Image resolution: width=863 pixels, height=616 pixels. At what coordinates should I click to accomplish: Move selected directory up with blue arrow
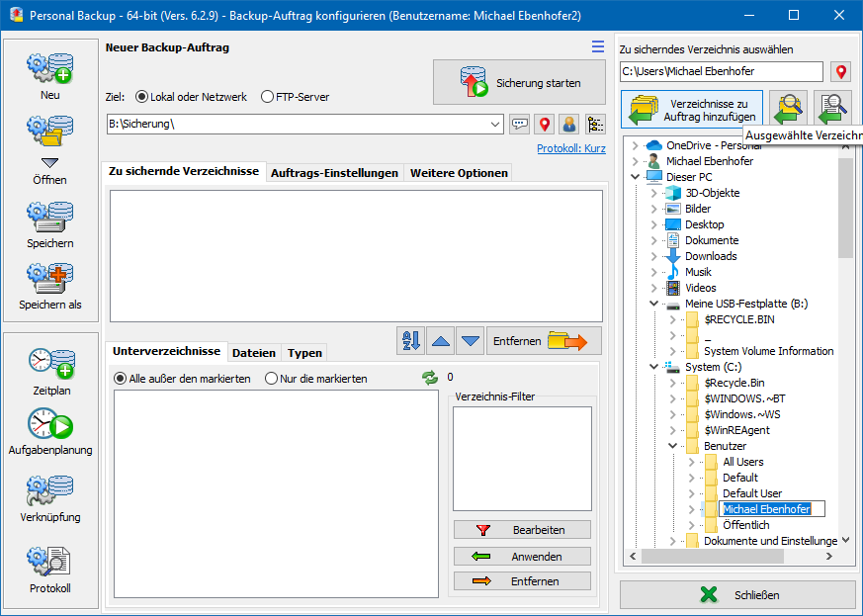(x=440, y=341)
